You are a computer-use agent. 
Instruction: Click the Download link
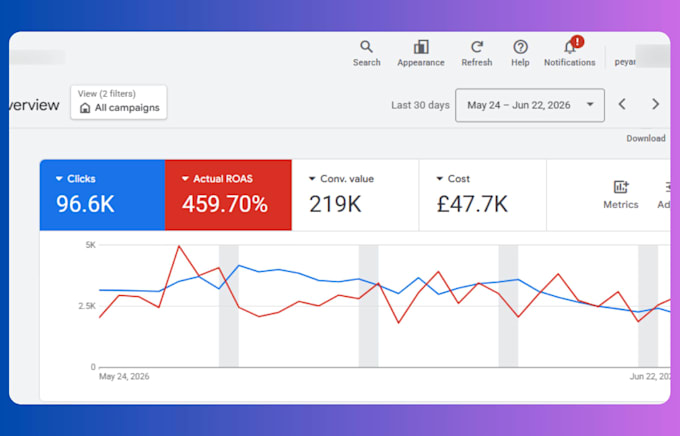tap(646, 138)
